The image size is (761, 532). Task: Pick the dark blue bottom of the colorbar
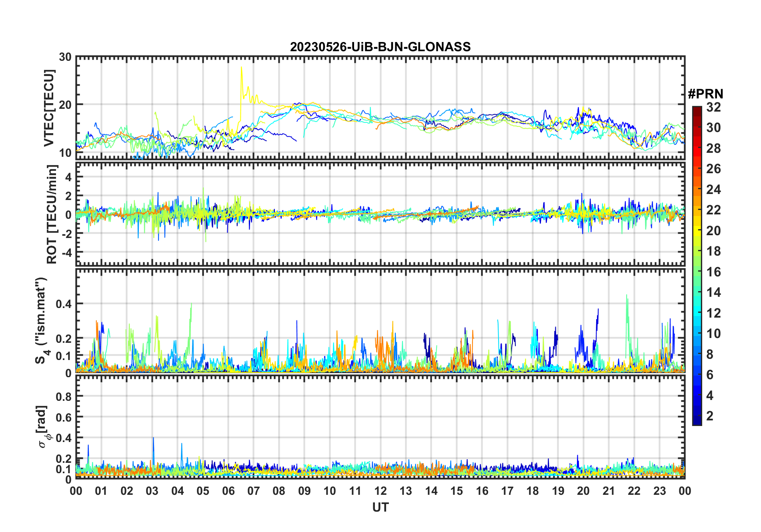(697, 422)
